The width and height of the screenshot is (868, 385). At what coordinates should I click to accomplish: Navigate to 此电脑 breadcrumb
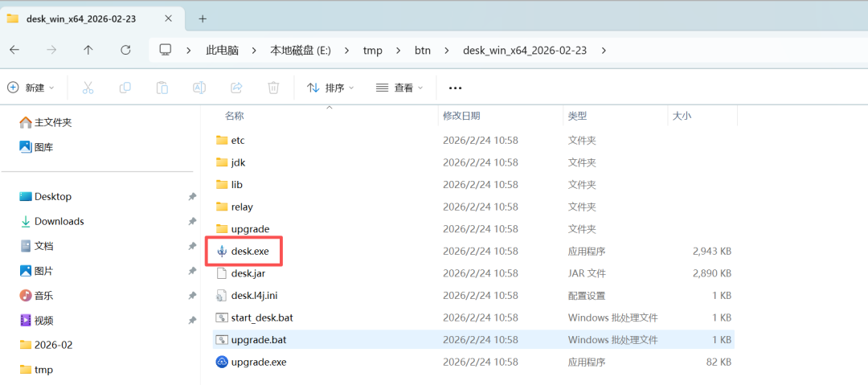click(x=222, y=51)
